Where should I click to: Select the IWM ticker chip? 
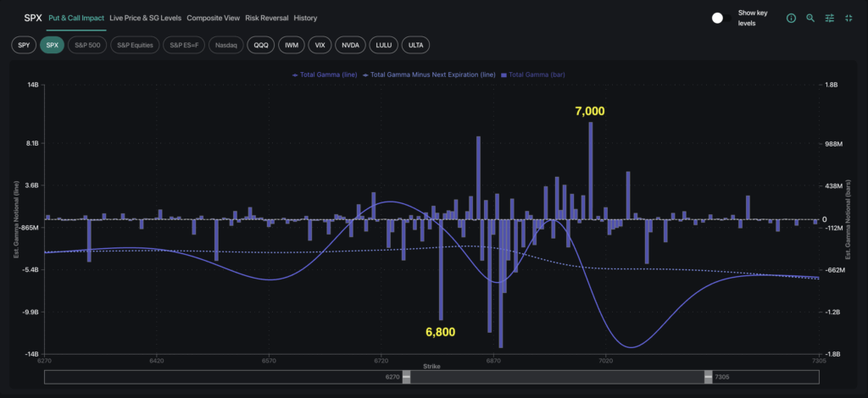[x=290, y=44]
